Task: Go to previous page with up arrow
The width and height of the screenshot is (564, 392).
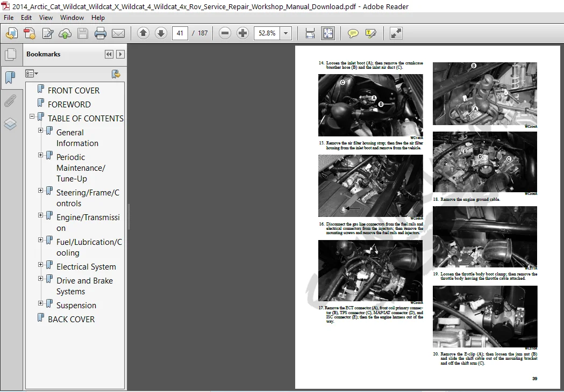Action: pyautogui.click(x=143, y=33)
